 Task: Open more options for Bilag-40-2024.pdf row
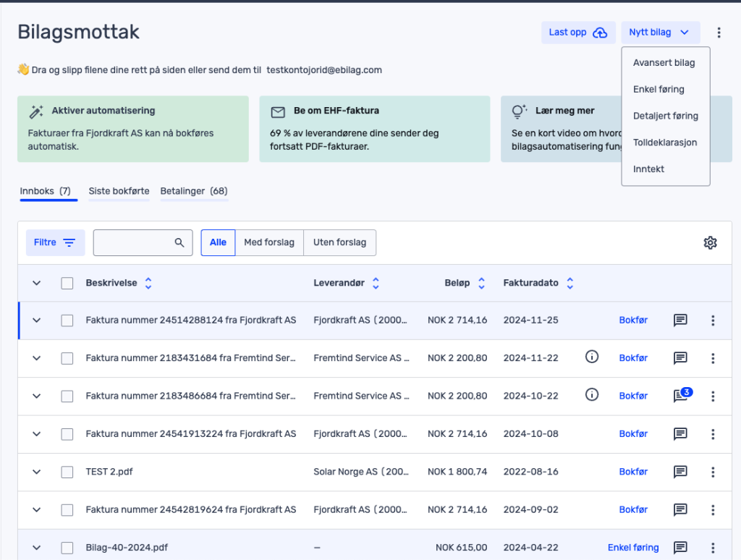(713, 547)
